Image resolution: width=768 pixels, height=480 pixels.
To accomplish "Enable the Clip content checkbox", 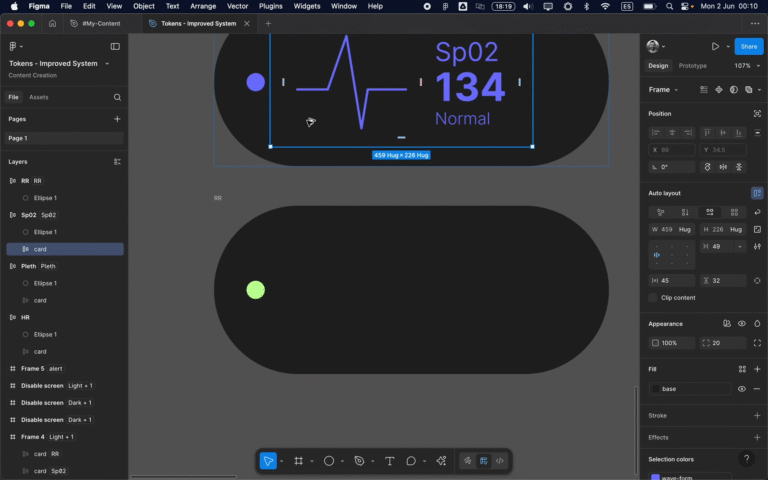I will pyautogui.click(x=653, y=298).
